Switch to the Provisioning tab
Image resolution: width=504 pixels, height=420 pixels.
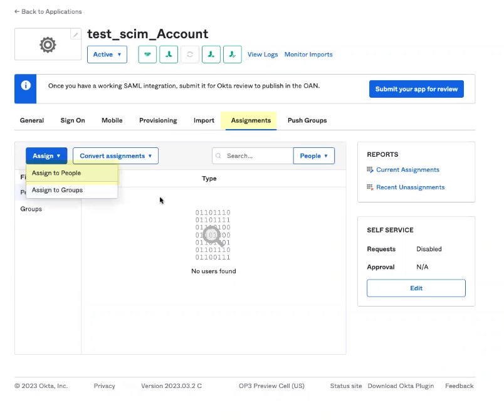point(158,120)
